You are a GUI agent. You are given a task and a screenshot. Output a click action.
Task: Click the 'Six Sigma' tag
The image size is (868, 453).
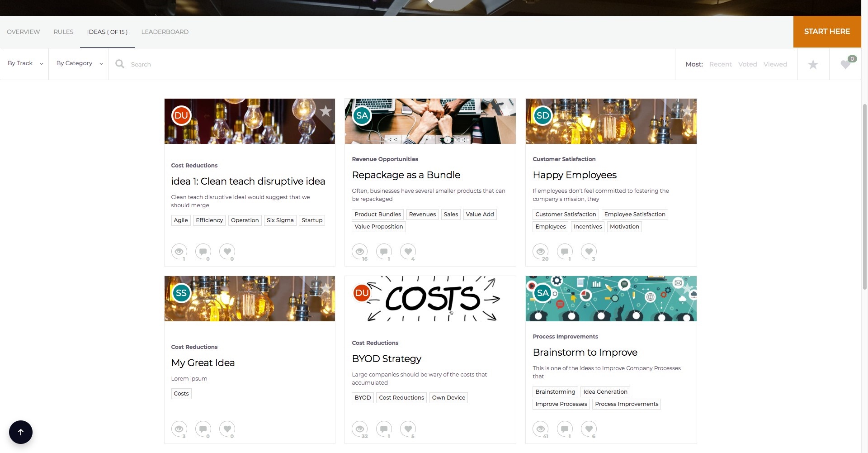point(280,220)
